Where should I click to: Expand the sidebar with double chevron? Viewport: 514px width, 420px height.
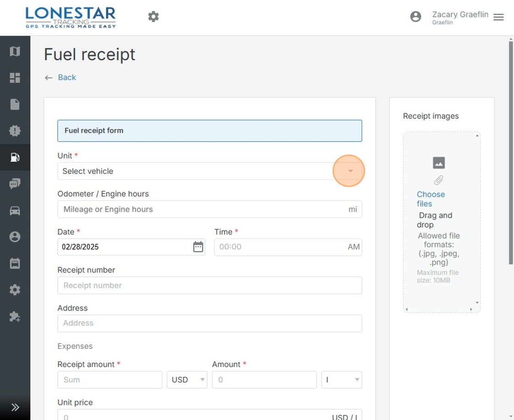tap(15, 407)
